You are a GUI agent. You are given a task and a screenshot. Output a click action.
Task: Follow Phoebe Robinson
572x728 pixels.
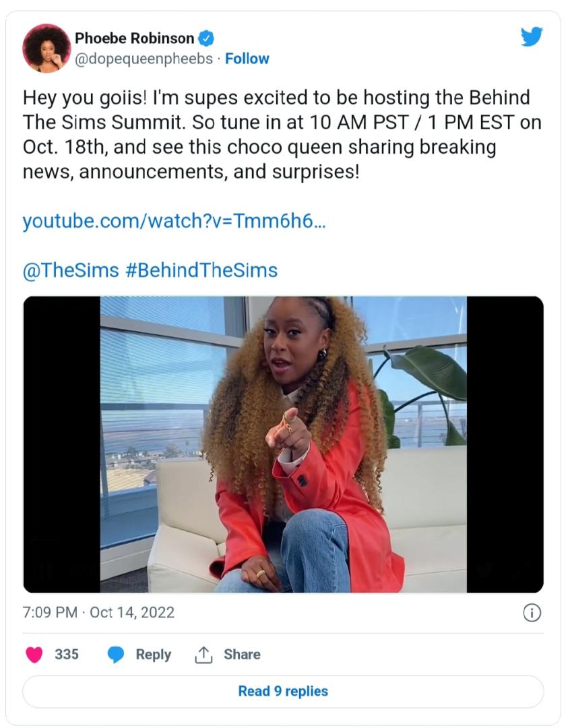247,59
